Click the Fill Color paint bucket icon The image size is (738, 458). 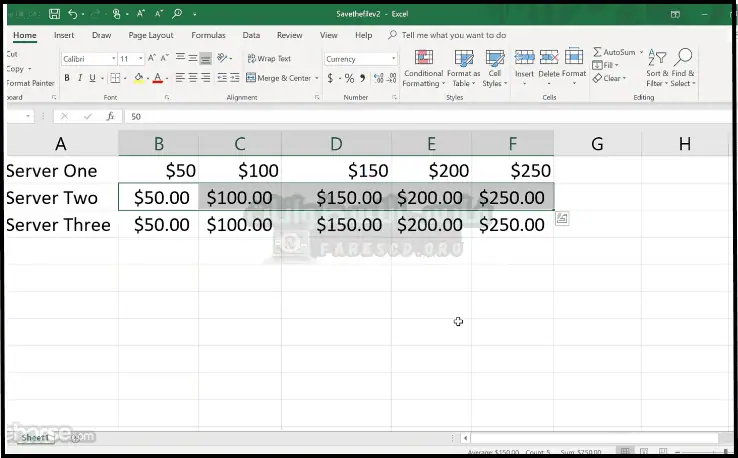pos(139,78)
